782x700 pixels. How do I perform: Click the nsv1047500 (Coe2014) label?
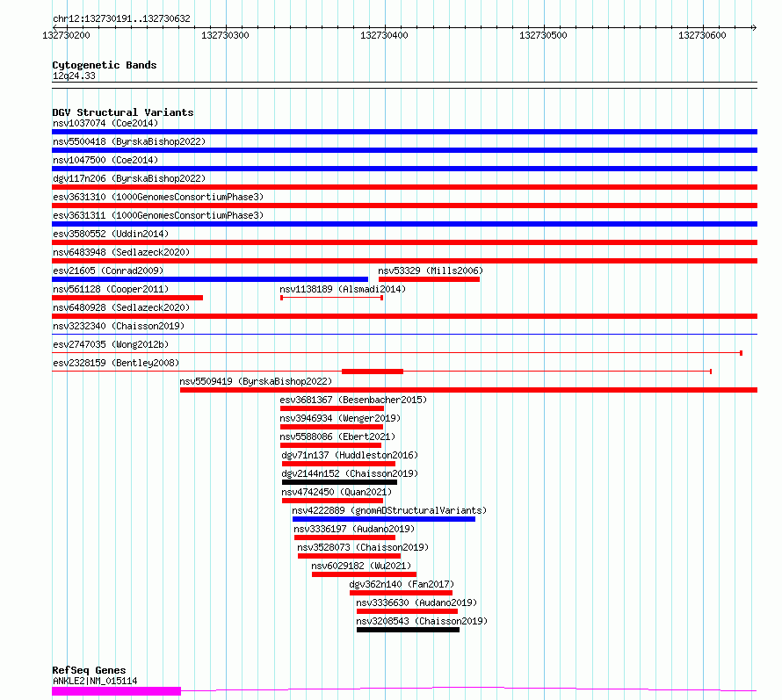click(x=105, y=160)
